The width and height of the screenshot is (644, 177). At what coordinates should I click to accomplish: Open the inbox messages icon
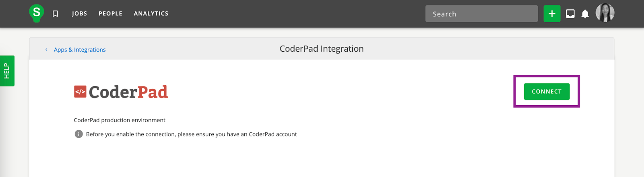570,14
